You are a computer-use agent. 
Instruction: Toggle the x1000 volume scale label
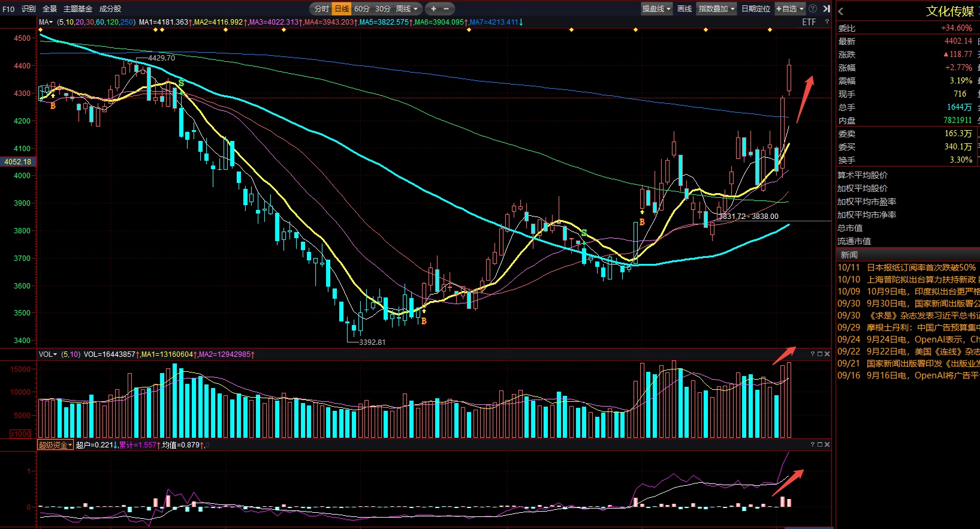click(20, 434)
